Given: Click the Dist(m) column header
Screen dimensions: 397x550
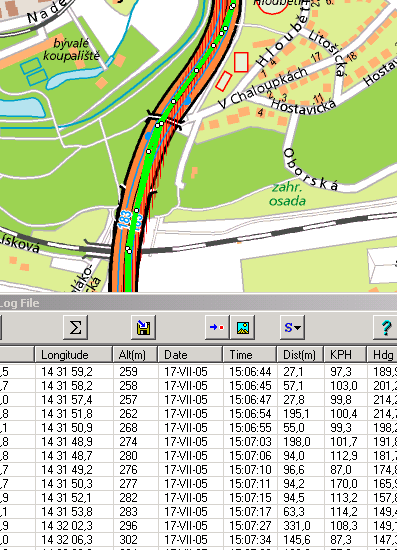Looking at the screenshot, I should click(x=300, y=355).
